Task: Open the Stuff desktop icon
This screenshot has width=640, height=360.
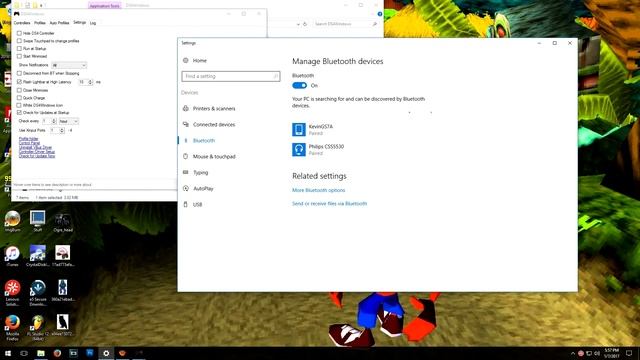Action: 38,222
